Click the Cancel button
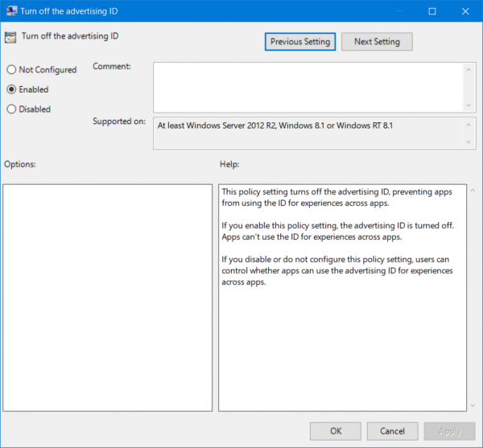483x448 pixels. pyautogui.click(x=392, y=431)
